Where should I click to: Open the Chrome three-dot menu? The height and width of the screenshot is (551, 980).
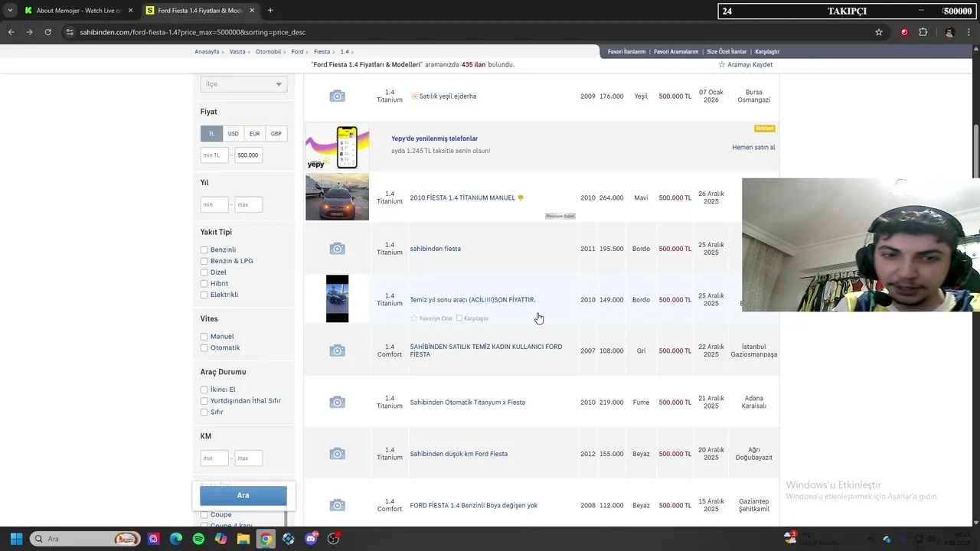969,32
